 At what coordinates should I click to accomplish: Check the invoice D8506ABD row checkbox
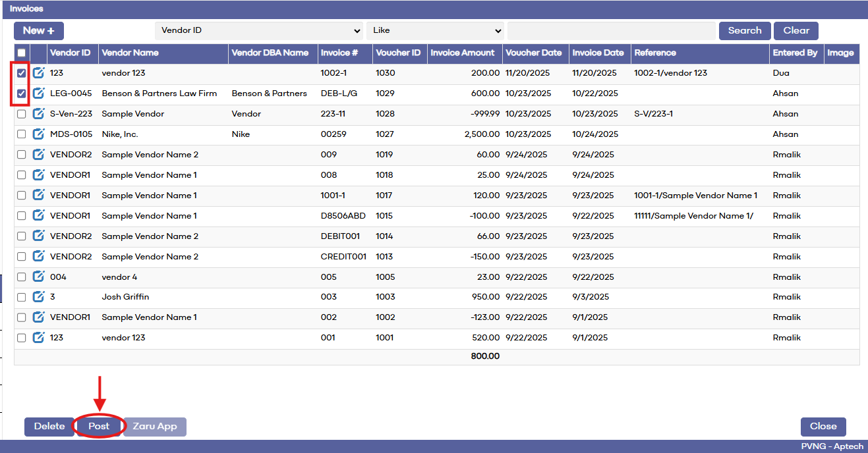[x=22, y=216]
